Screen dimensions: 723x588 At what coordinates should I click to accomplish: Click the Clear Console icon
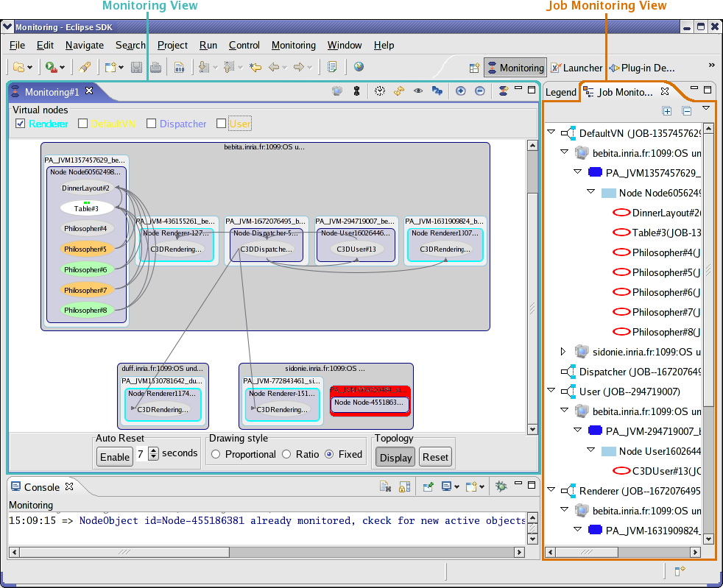[x=384, y=486]
